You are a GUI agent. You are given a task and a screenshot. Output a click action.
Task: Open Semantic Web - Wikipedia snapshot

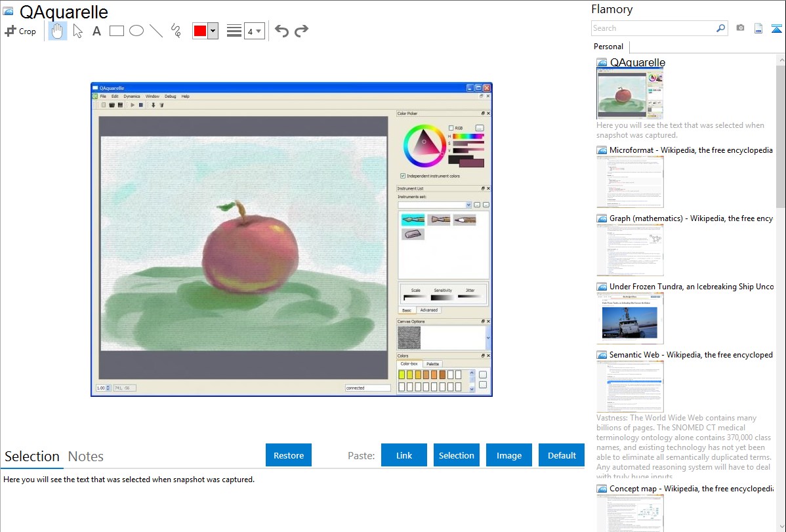tap(691, 354)
